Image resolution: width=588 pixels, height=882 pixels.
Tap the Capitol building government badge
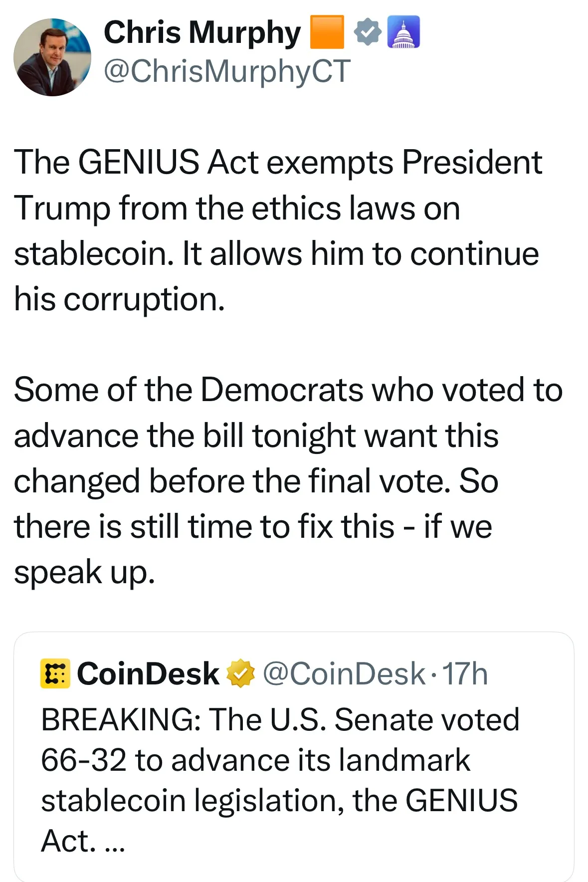(403, 32)
